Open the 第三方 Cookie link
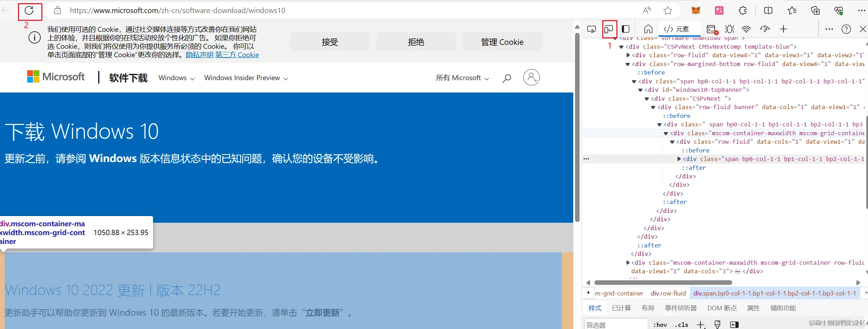This screenshot has height=329, width=868. coord(237,55)
